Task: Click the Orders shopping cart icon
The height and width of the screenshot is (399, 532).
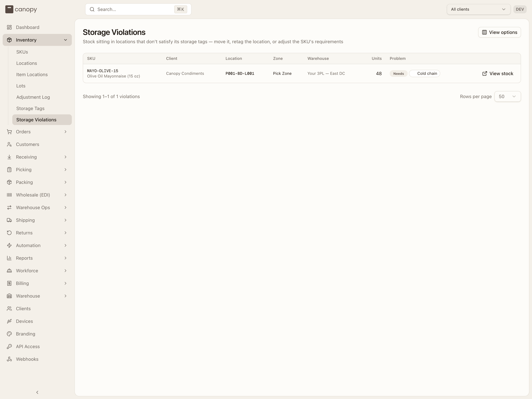Action: 9,132
